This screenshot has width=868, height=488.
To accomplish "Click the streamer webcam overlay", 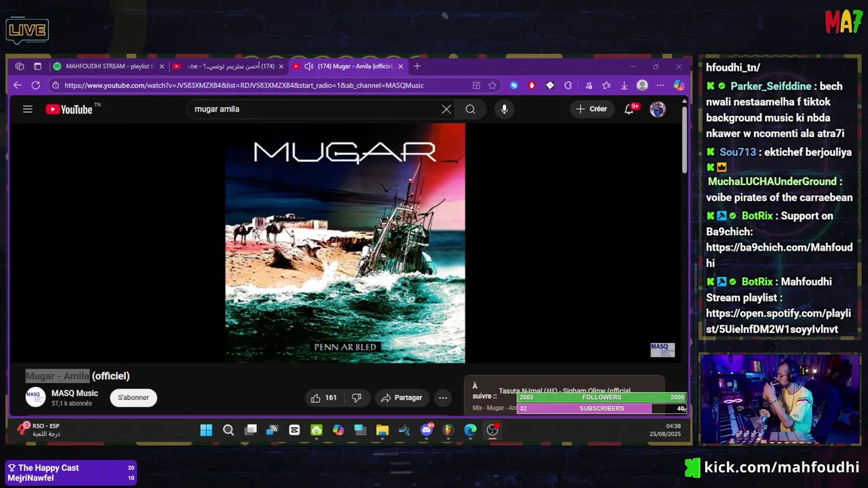I will click(779, 398).
